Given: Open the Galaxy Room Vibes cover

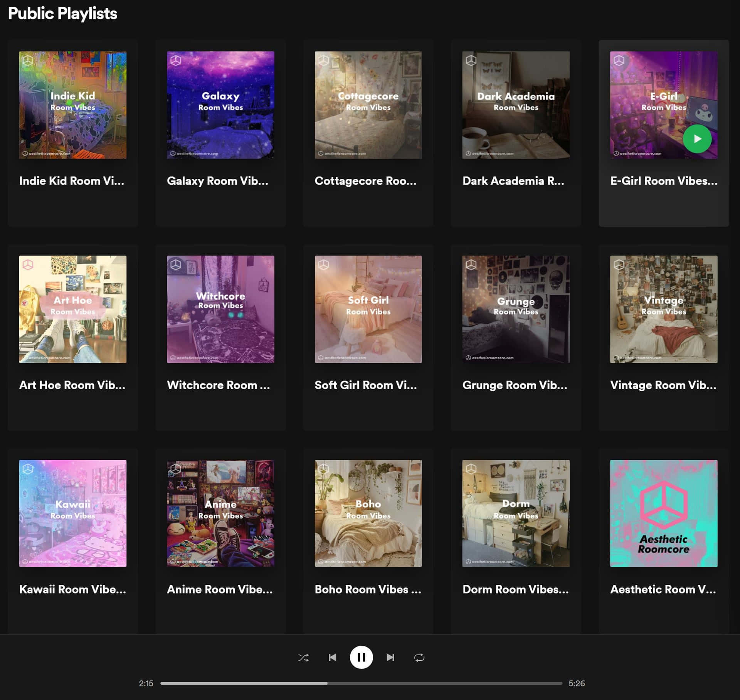Looking at the screenshot, I should point(220,105).
